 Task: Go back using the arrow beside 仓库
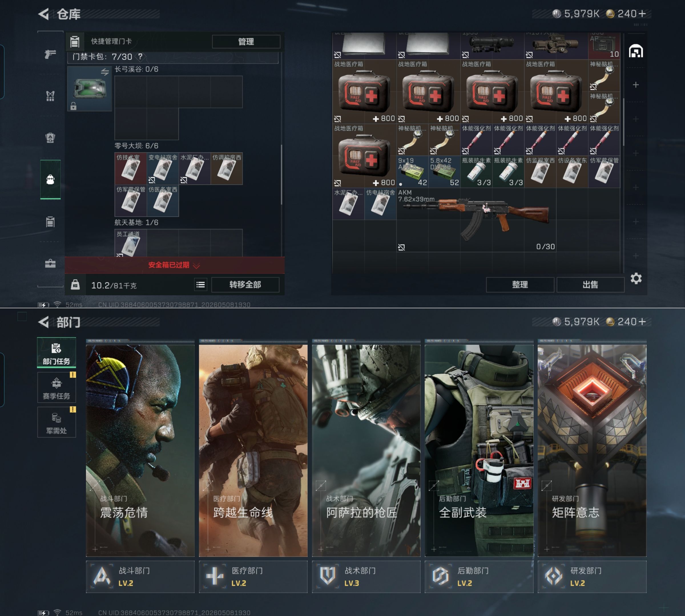click(x=44, y=14)
